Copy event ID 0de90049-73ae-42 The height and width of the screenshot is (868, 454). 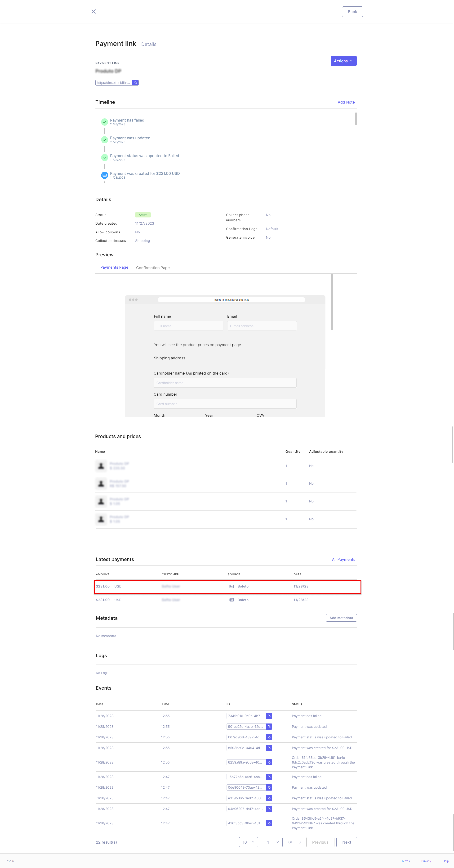[x=269, y=787]
